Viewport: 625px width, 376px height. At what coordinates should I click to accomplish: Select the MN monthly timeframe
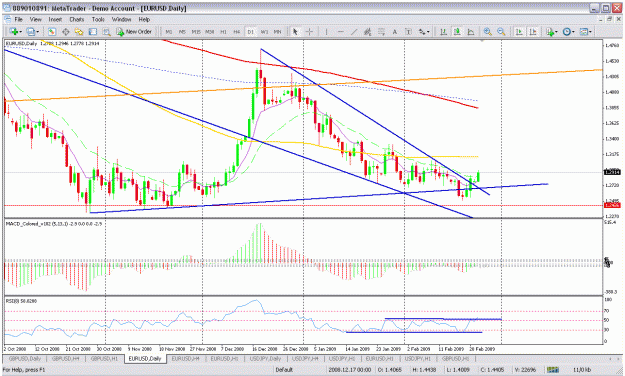tap(277, 31)
